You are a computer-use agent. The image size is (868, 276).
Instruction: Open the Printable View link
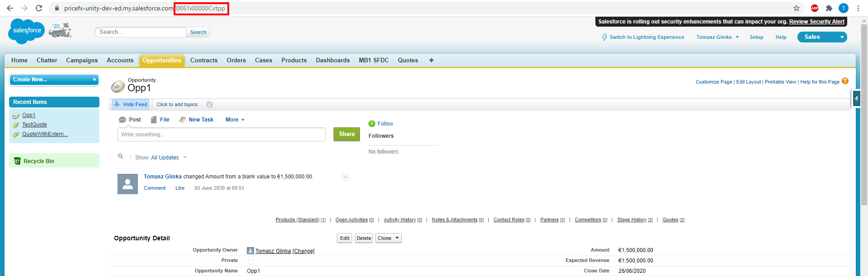781,82
